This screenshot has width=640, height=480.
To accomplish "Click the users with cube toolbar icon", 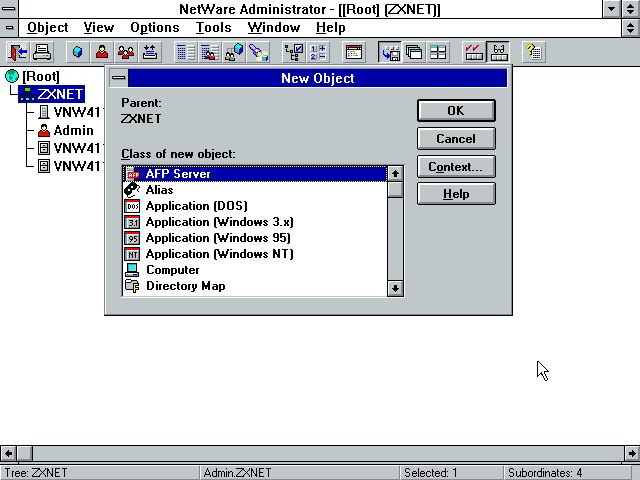I will click(x=234, y=52).
